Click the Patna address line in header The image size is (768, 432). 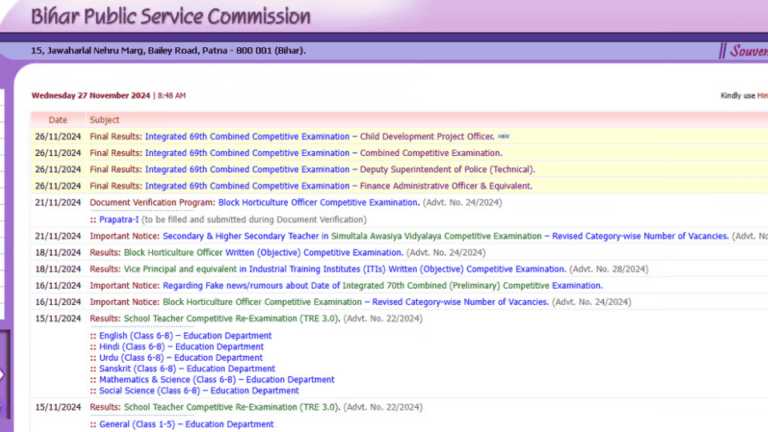[x=168, y=50]
